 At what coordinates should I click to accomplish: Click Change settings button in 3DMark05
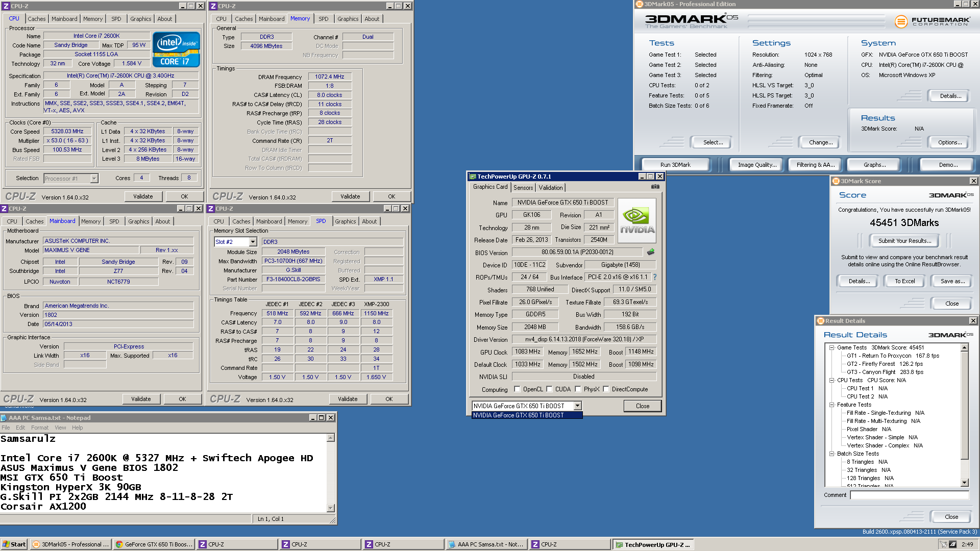click(x=821, y=142)
